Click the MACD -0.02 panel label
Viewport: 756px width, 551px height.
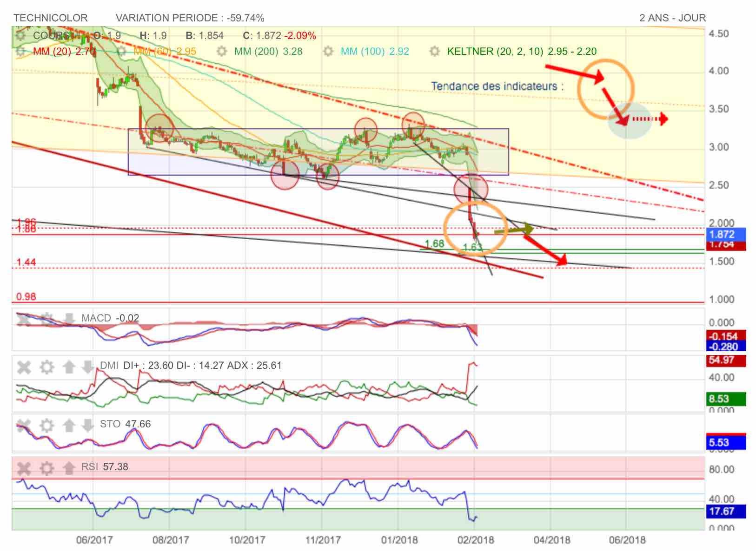point(110,318)
